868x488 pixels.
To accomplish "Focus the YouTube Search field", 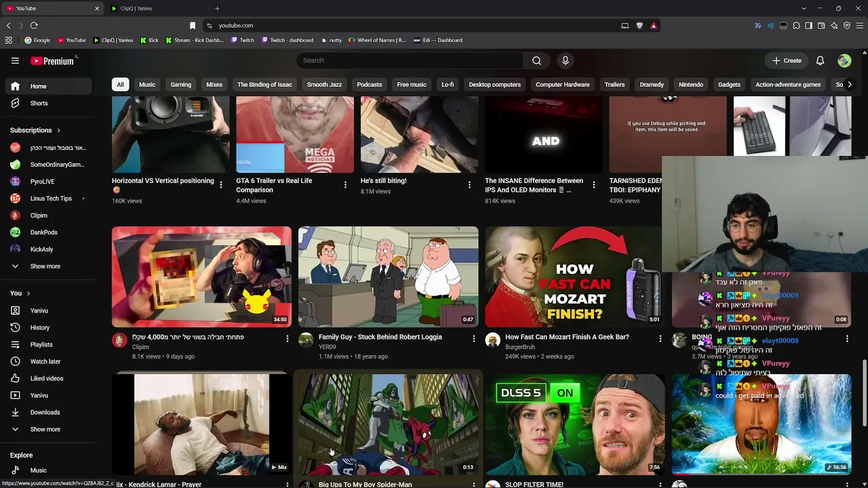I will 410,60.
